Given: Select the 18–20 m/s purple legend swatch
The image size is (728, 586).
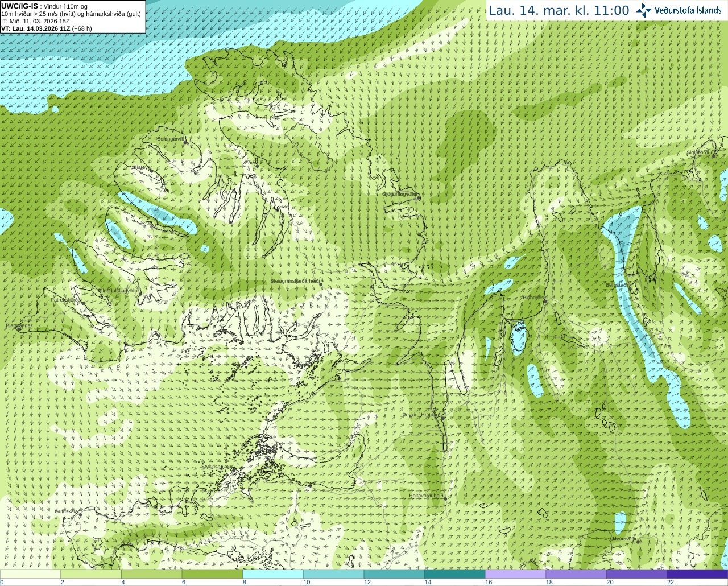Looking at the screenshot, I should (576, 574).
